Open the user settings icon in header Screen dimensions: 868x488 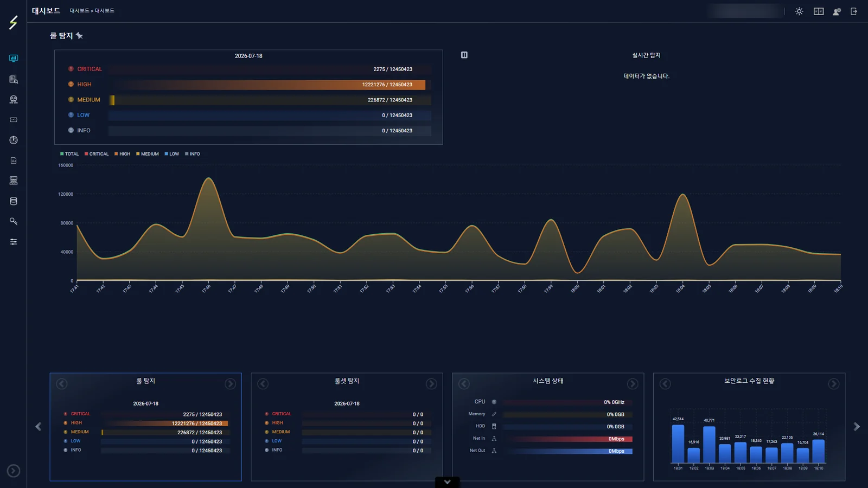(x=837, y=11)
